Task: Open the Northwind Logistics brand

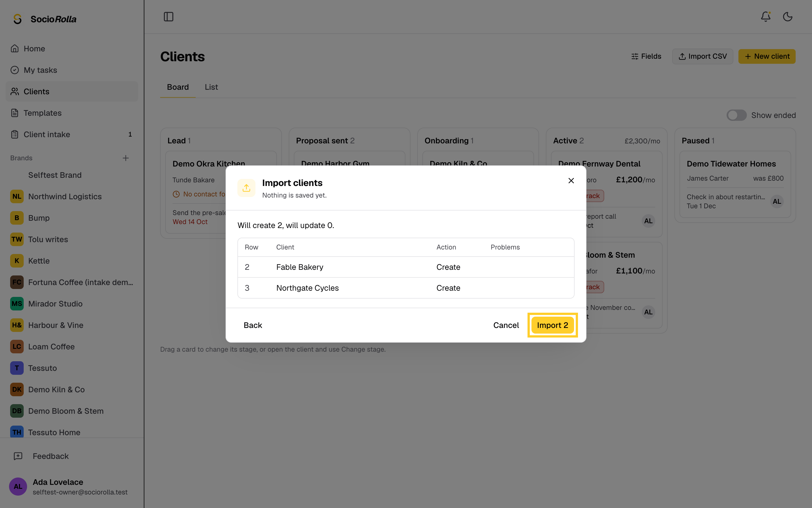Action: pyautogui.click(x=72, y=196)
